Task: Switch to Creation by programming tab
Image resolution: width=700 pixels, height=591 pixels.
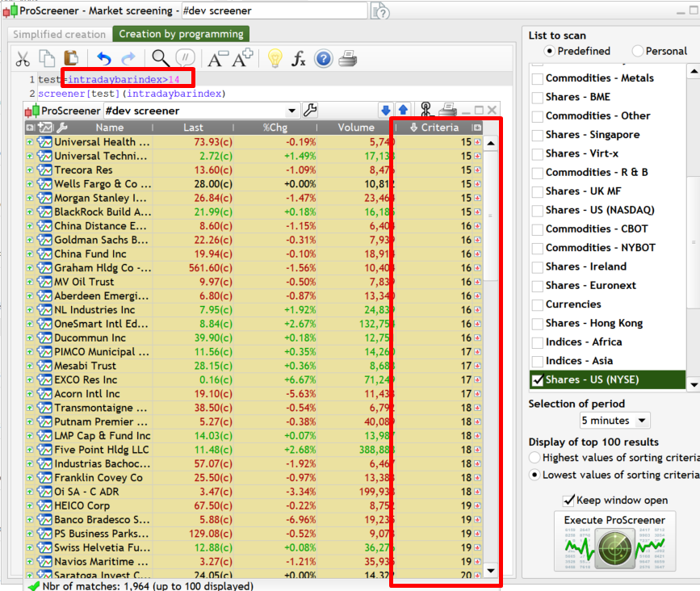Action: tap(181, 34)
